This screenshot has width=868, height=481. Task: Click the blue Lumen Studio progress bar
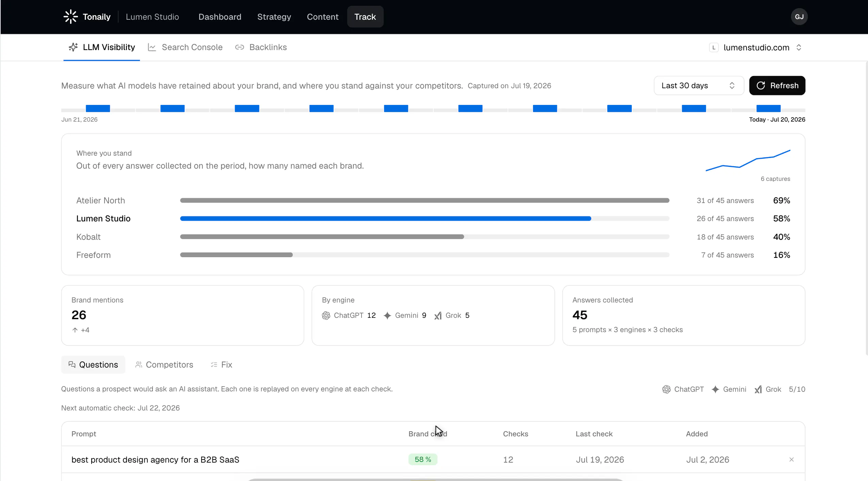point(385,219)
